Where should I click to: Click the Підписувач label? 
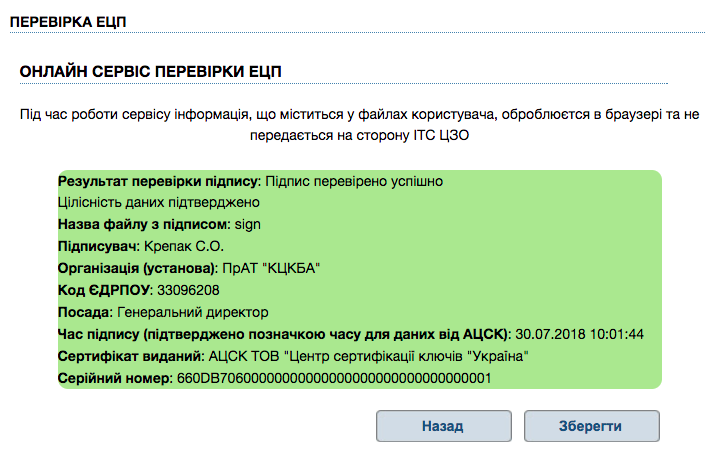pyautogui.click(x=98, y=245)
